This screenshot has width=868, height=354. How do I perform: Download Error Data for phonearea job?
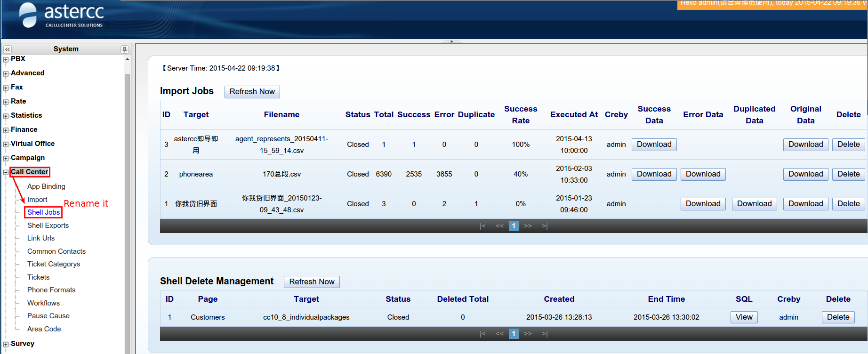(703, 174)
